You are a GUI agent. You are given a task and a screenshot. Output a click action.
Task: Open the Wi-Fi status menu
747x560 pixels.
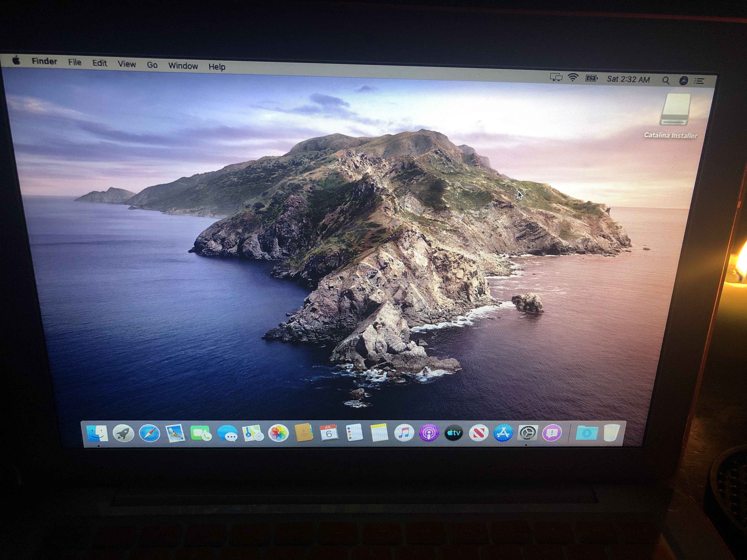[x=573, y=78]
